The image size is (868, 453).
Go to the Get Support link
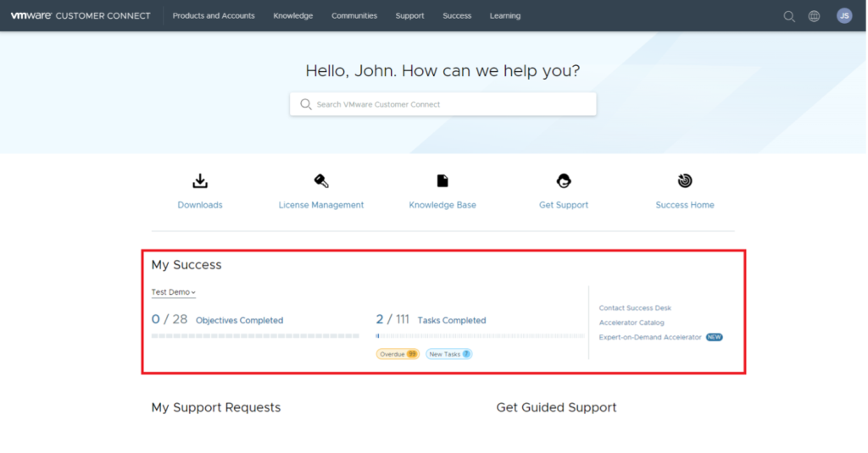(564, 205)
